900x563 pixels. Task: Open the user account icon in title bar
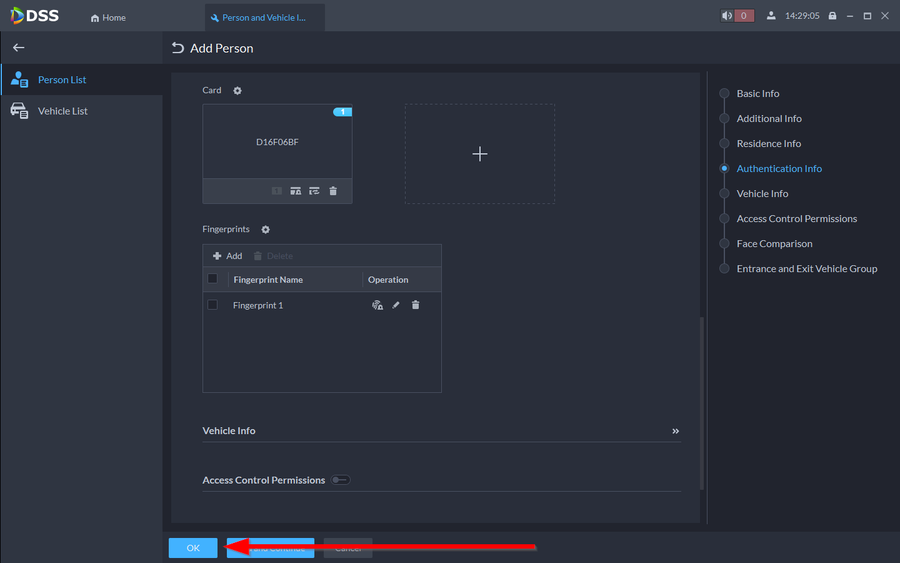pos(771,16)
